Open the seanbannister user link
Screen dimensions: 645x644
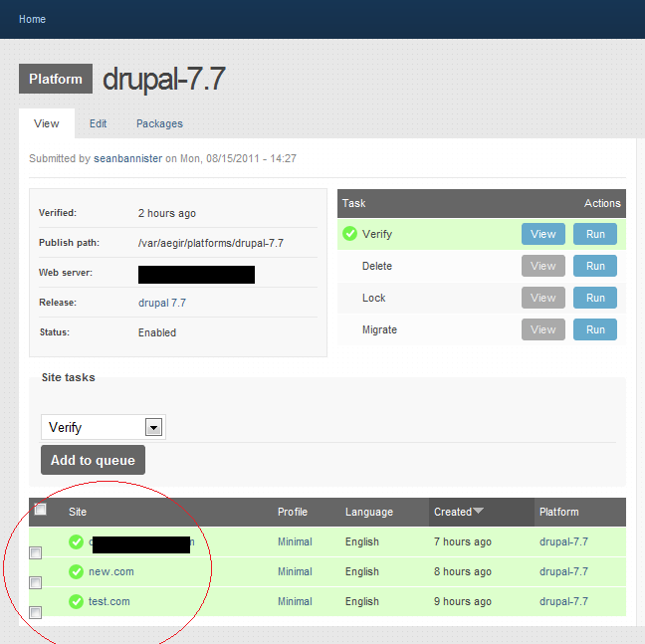point(128,158)
